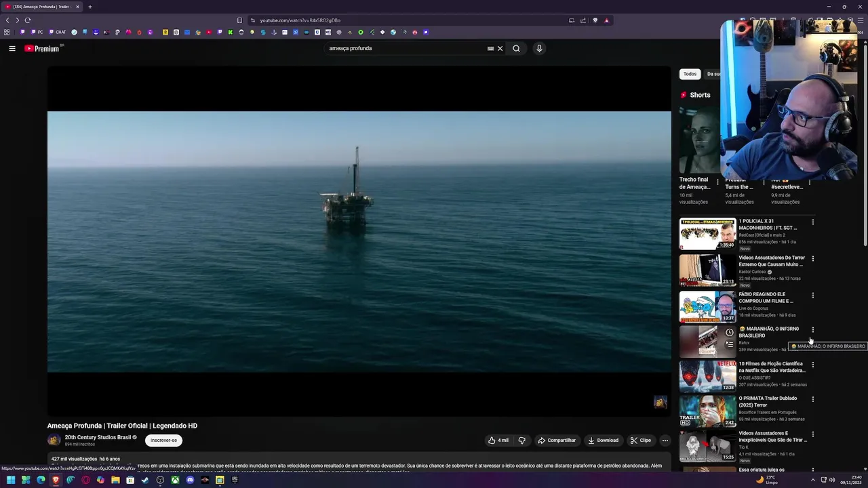Click the video player to pause
This screenshot has height=488, width=868.
coord(359,241)
